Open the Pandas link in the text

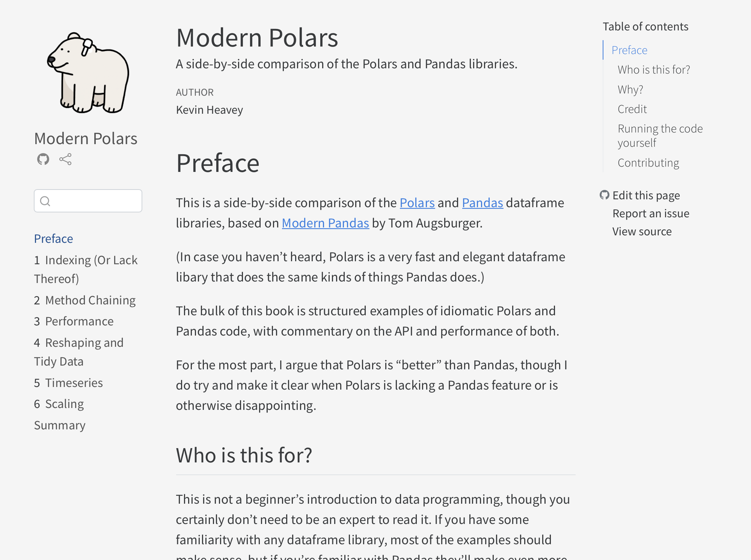[482, 203]
